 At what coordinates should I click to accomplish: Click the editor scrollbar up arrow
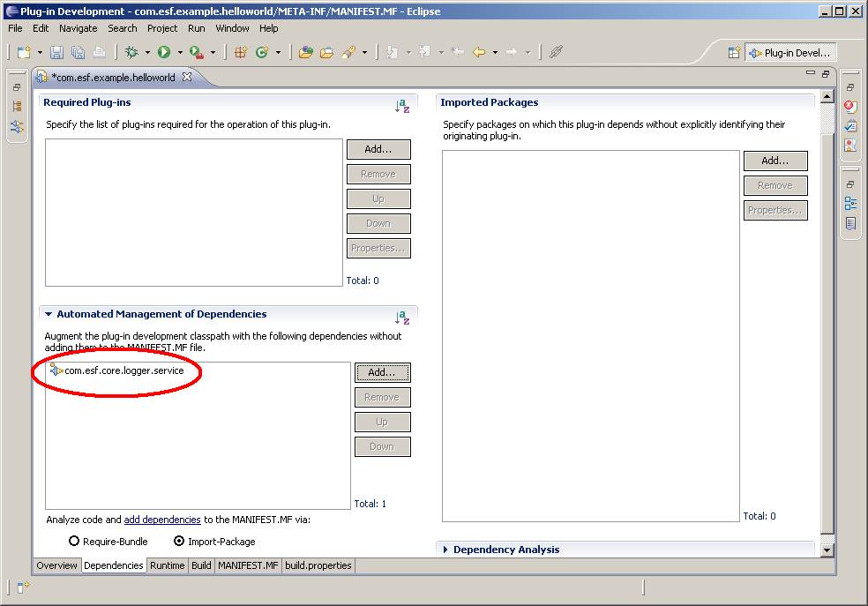[827, 96]
